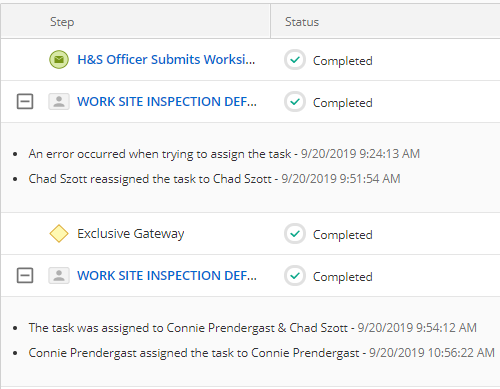This screenshot has height=389, width=500.
Task: Sort by the Status column header
Action: [302, 22]
